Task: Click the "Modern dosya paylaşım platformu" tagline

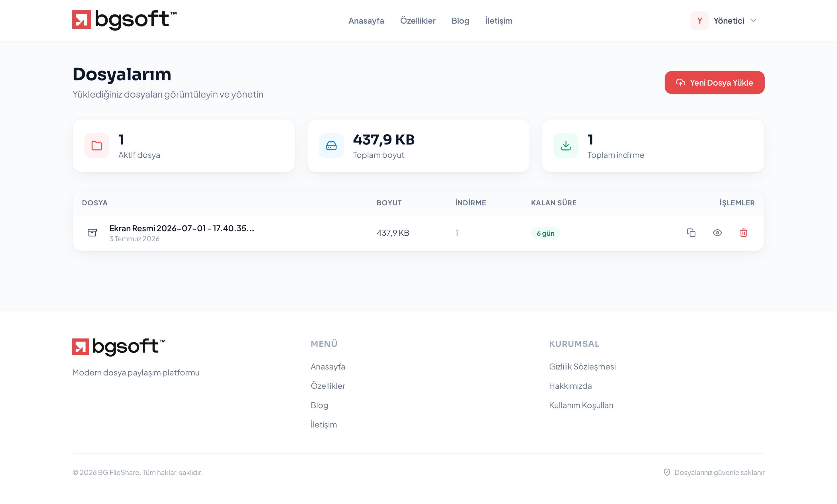Action: 136,373
